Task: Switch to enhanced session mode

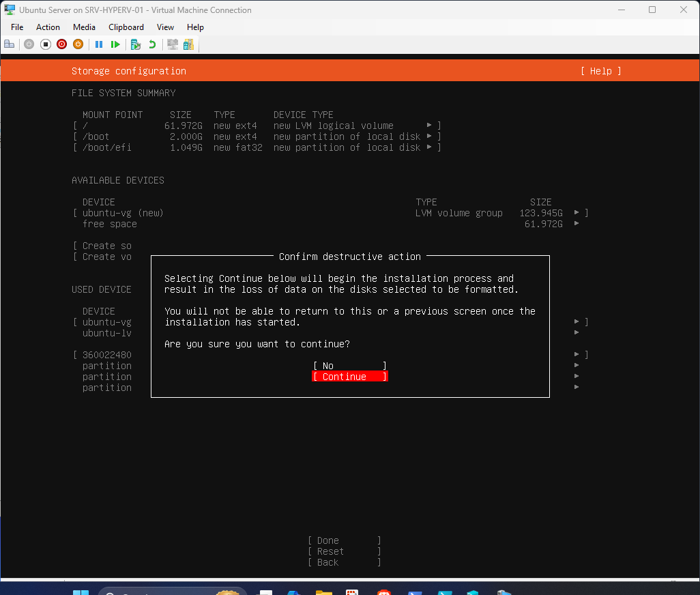Action: click(172, 44)
